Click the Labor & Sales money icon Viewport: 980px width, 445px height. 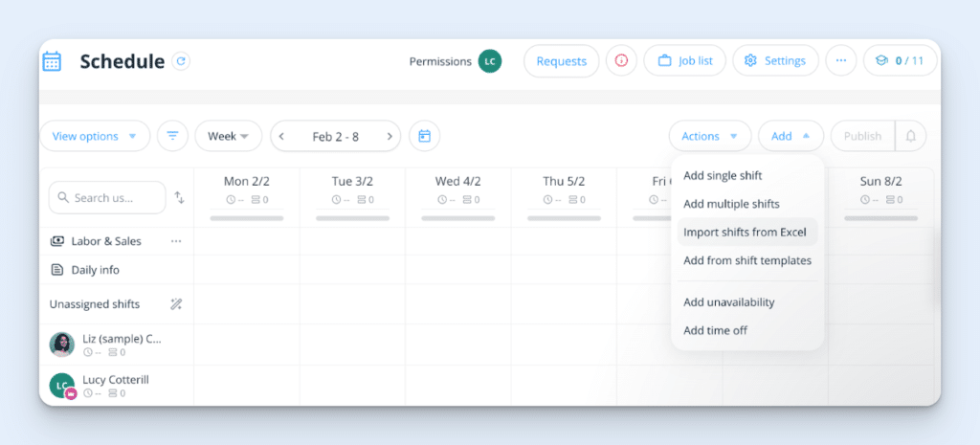tap(56, 240)
